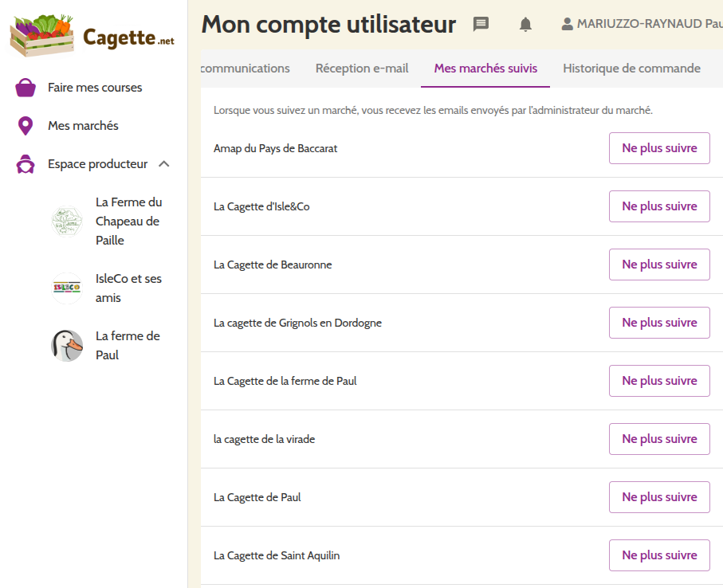Unfollow Amap du Pays de Baccarat
Screen dimensions: 723x588
click(x=659, y=148)
